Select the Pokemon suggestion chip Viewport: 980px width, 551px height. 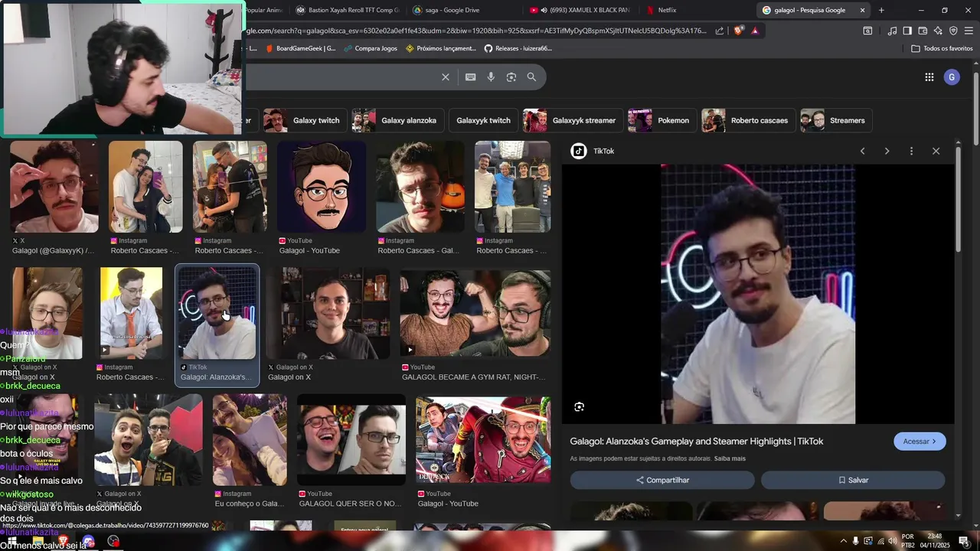point(661,121)
